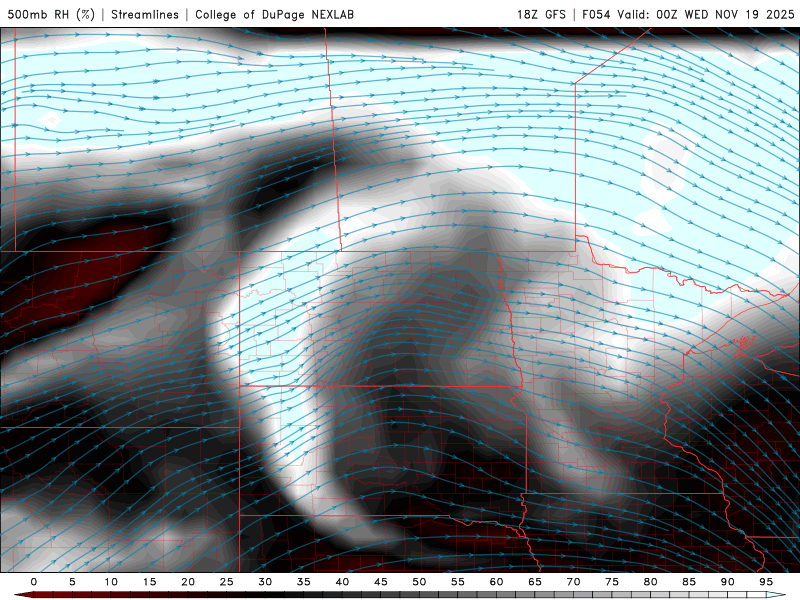Click the "00Z WED NOV 19 2025" valid time

tap(726, 14)
